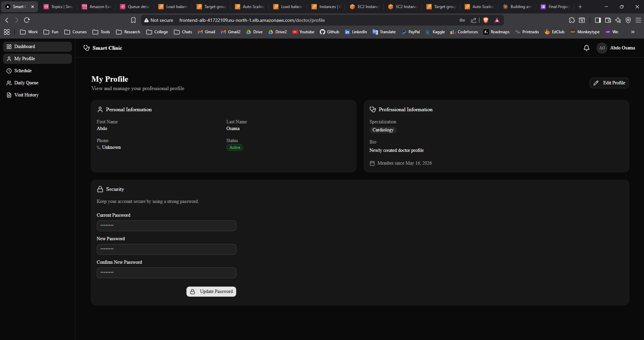Open the Leo AI sparkle icon
Screen dimensions: 644x340
point(618,20)
